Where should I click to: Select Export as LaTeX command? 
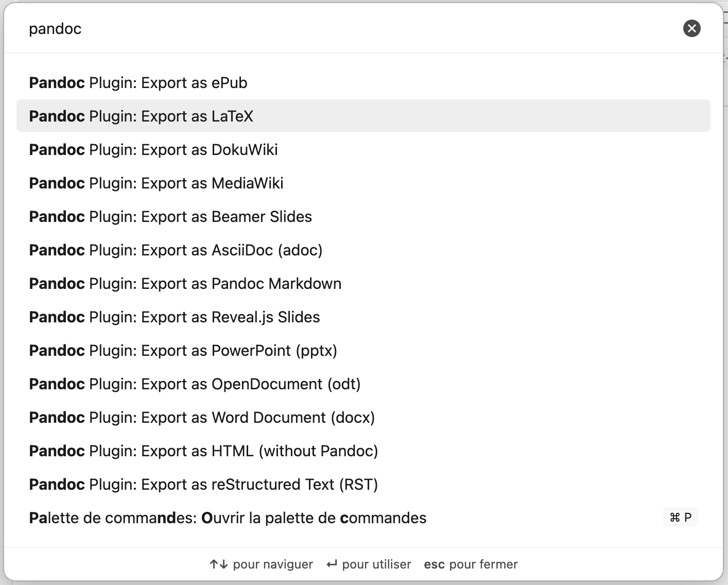(141, 116)
